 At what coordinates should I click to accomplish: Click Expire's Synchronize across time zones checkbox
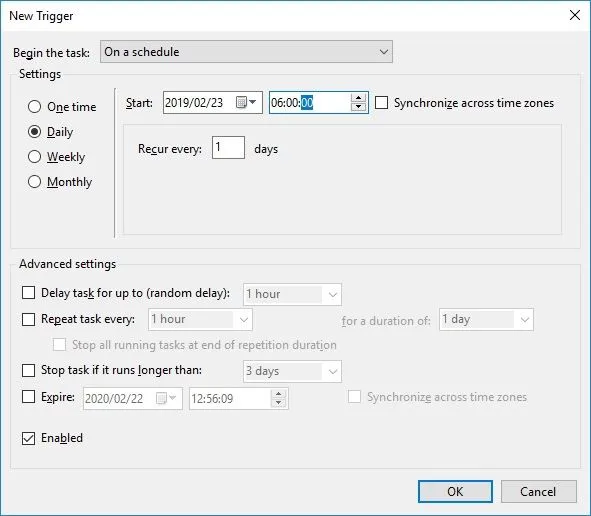(355, 397)
